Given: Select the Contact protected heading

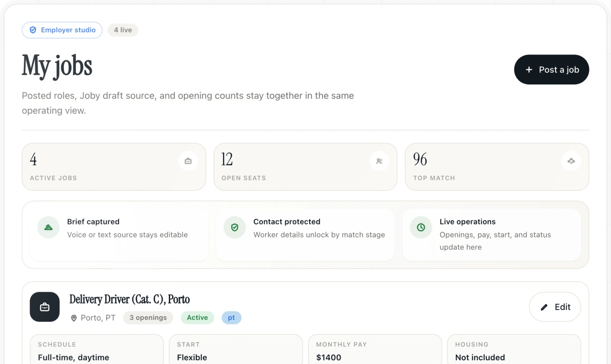Looking at the screenshot, I should point(287,222).
